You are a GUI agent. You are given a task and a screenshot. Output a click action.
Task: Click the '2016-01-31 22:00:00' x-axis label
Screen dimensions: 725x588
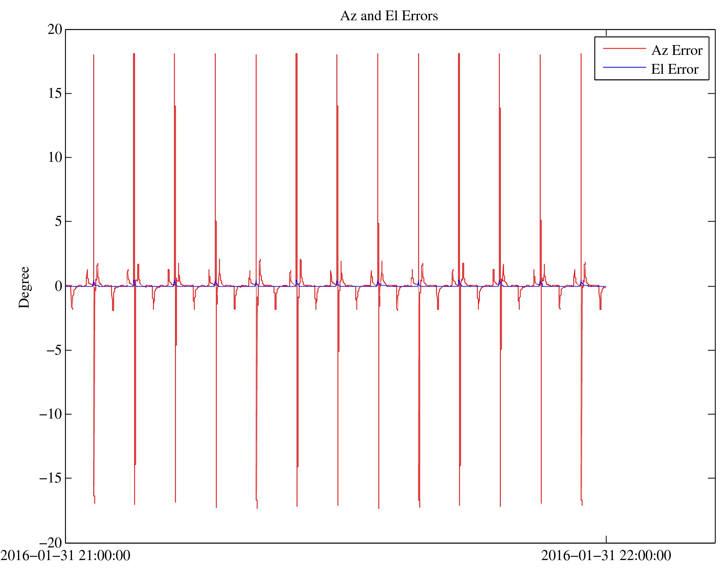coord(606,556)
